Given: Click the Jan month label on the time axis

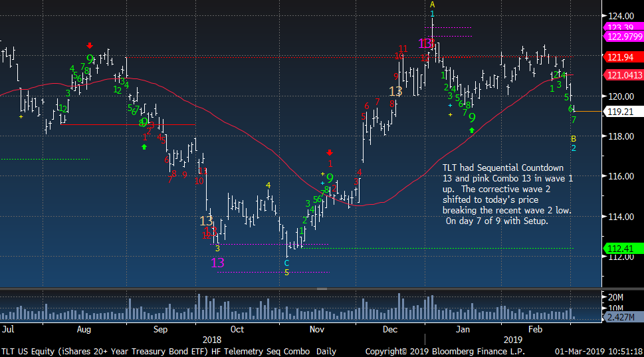Looking at the screenshot, I should click(x=463, y=330).
